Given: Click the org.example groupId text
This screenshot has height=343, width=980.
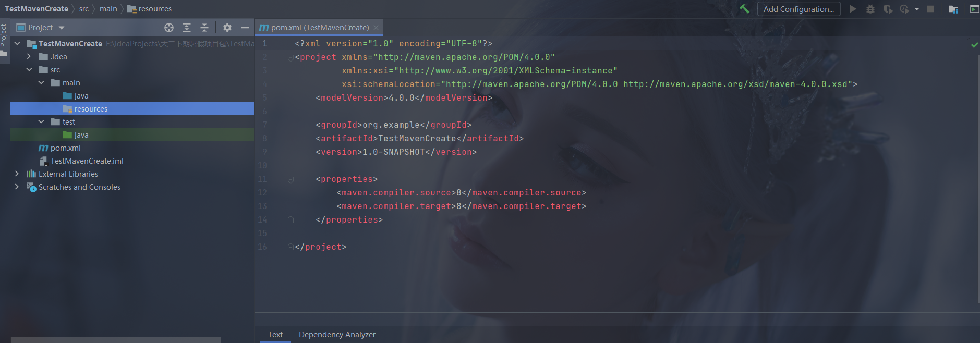Looking at the screenshot, I should click(391, 125).
